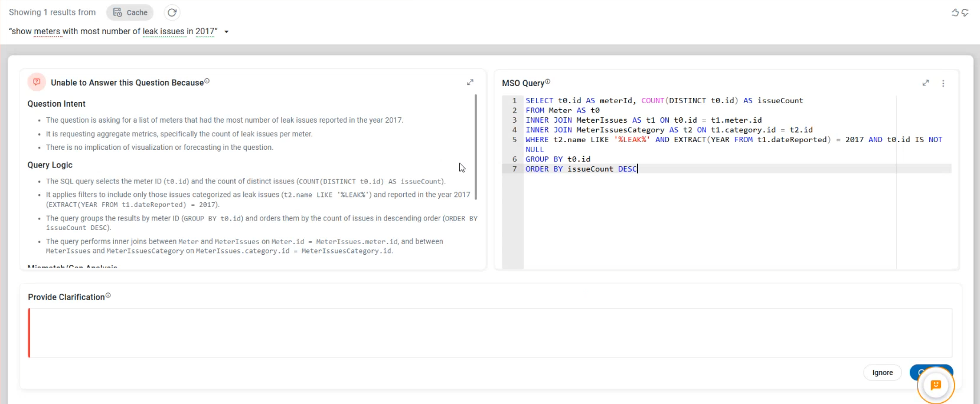Click info icon after Unable to Answer heading
This screenshot has width=980, height=404.
[207, 81]
